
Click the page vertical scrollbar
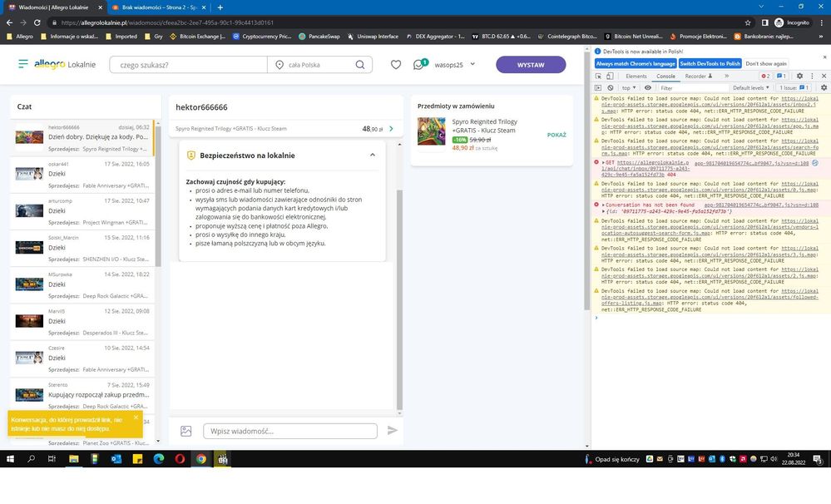[586, 181]
